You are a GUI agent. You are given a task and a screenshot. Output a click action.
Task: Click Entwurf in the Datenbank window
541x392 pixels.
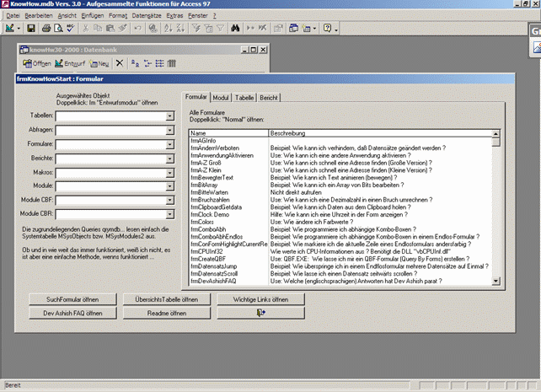coord(70,63)
